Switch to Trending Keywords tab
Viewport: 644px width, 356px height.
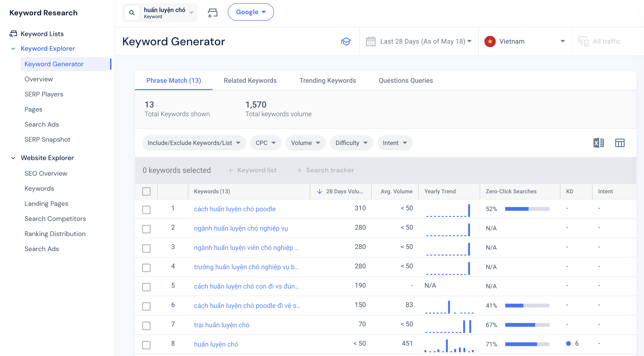[327, 80]
